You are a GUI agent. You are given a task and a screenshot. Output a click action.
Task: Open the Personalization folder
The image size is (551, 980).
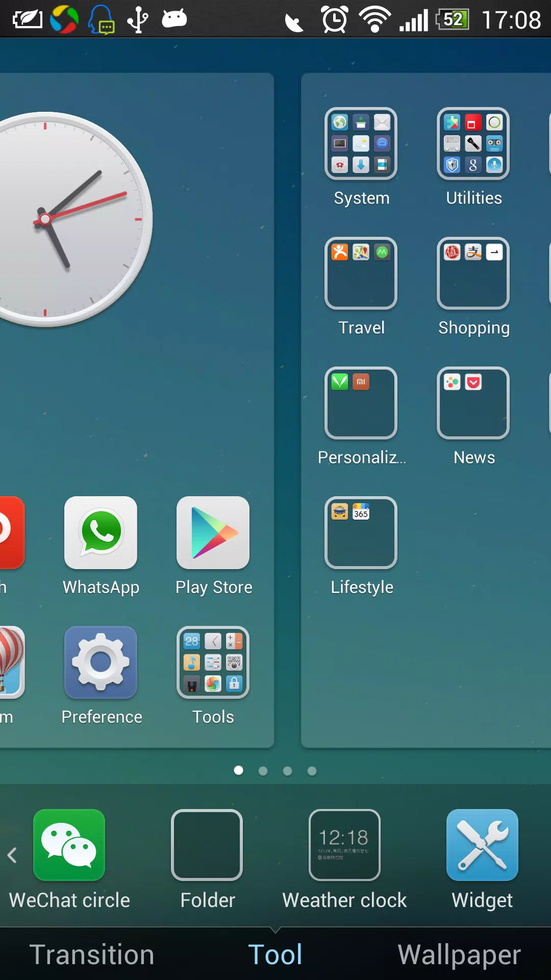point(361,403)
